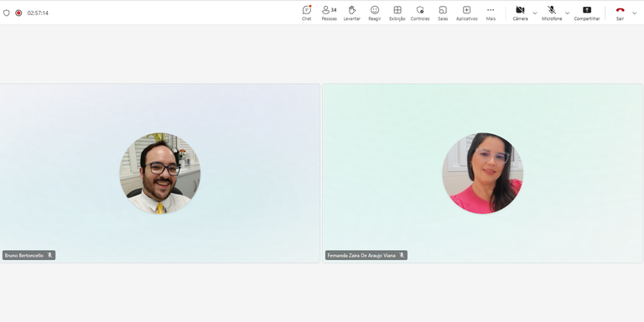644x322 pixels.
Task: Open the Mais more options menu
Action: (491, 13)
